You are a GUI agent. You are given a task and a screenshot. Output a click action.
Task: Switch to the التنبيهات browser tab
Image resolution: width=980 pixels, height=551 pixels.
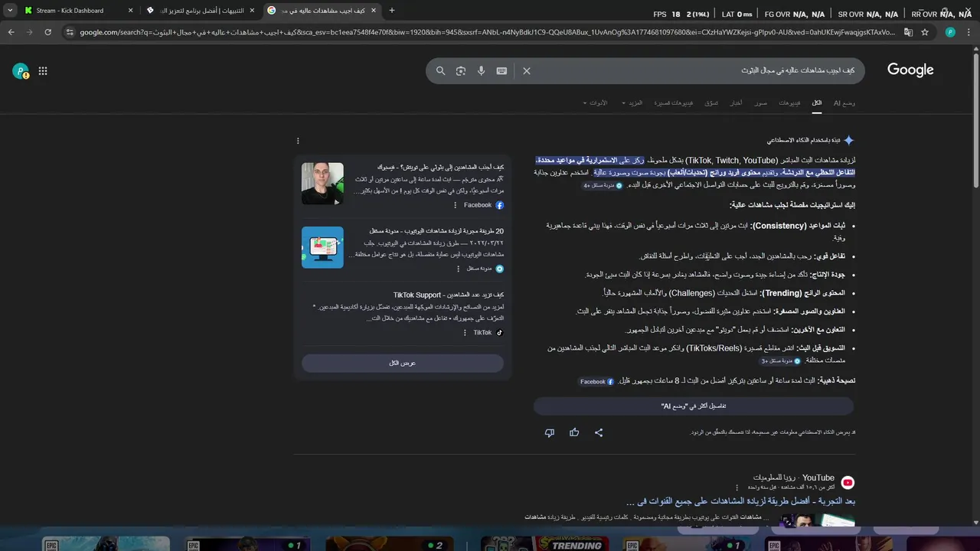201,11
